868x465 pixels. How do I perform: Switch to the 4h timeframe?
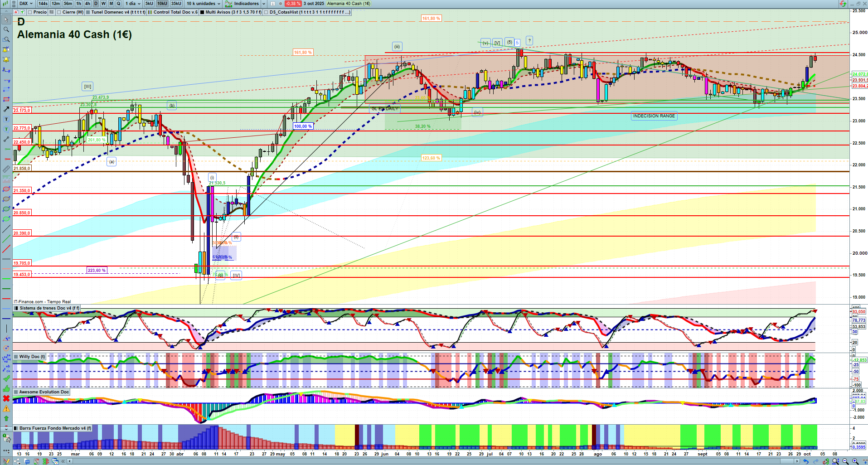pyautogui.click(x=87, y=4)
